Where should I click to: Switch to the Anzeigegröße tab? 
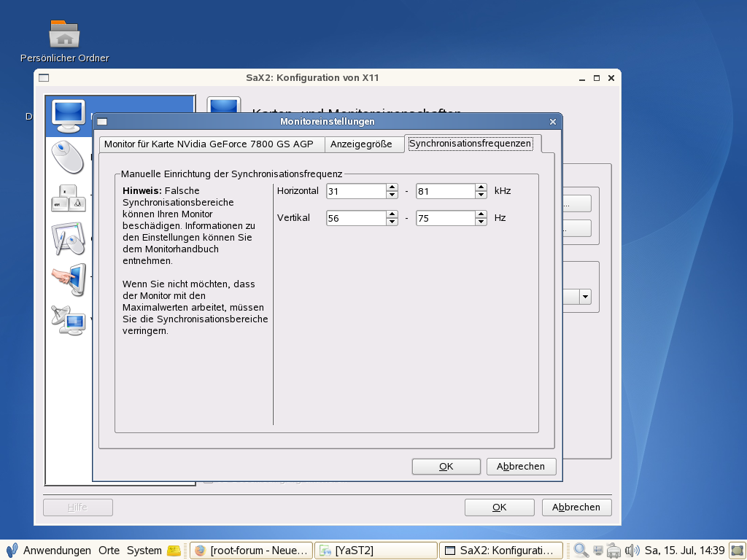pos(364,144)
